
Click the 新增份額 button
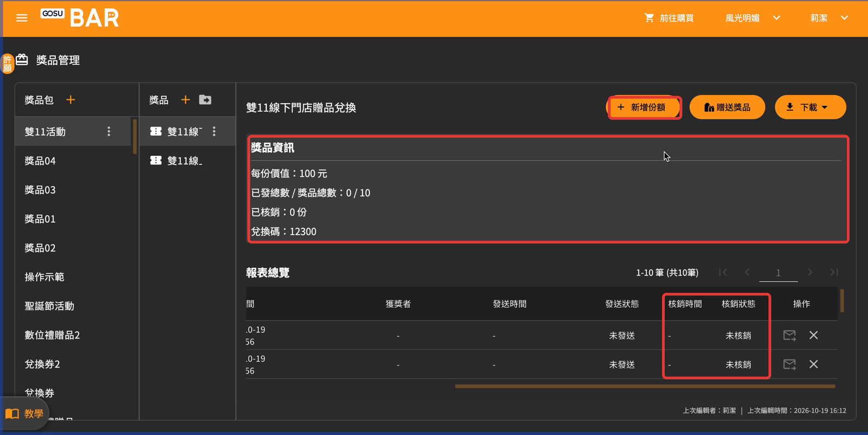tap(644, 107)
